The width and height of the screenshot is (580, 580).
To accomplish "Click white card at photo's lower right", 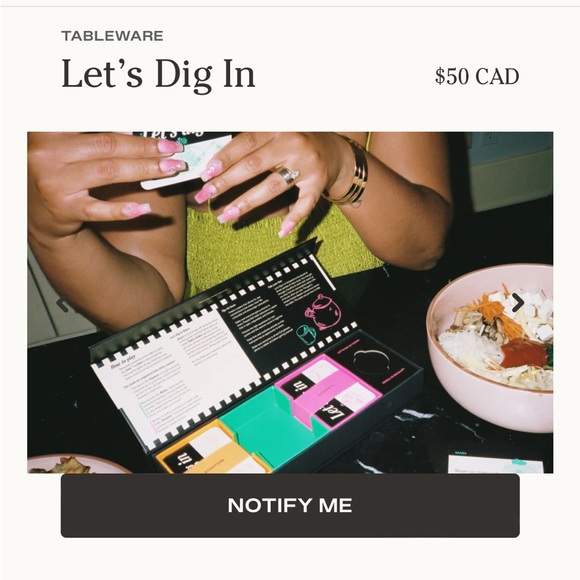I will (496, 462).
